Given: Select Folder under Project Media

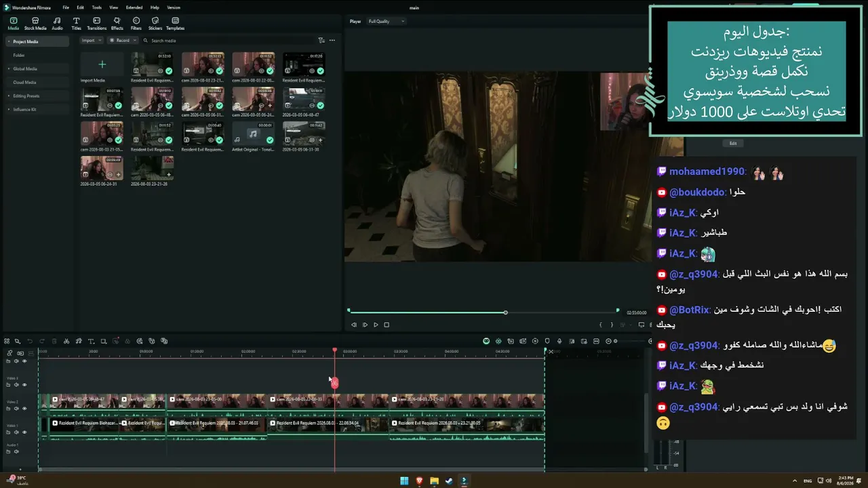Looking at the screenshot, I should [x=37, y=56].
